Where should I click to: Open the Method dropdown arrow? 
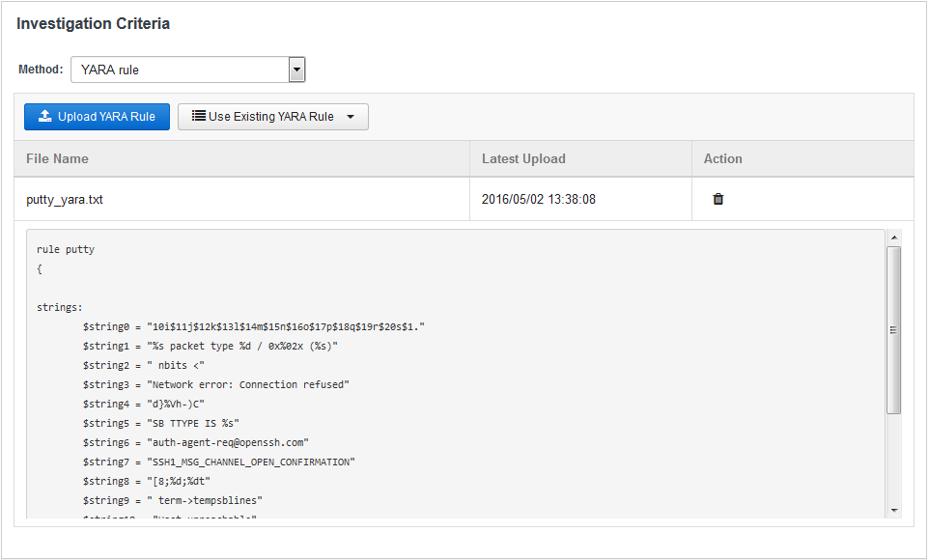[x=297, y=70]
